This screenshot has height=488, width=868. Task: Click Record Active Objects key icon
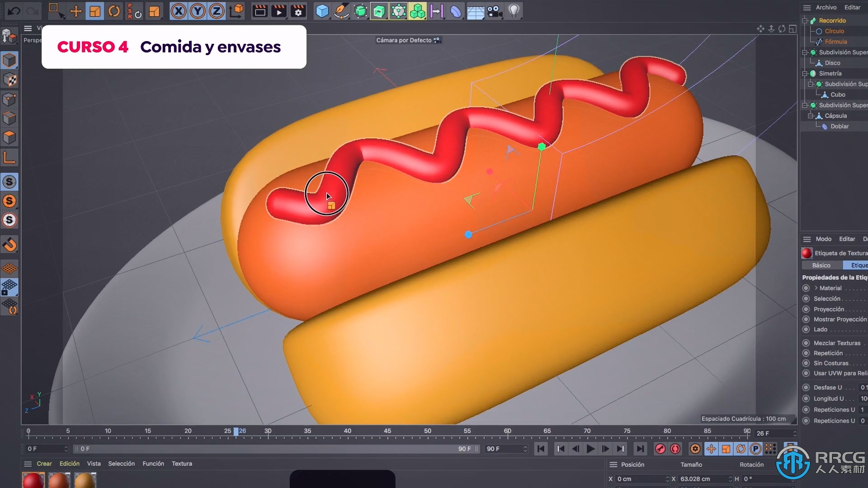coord(660,449)
